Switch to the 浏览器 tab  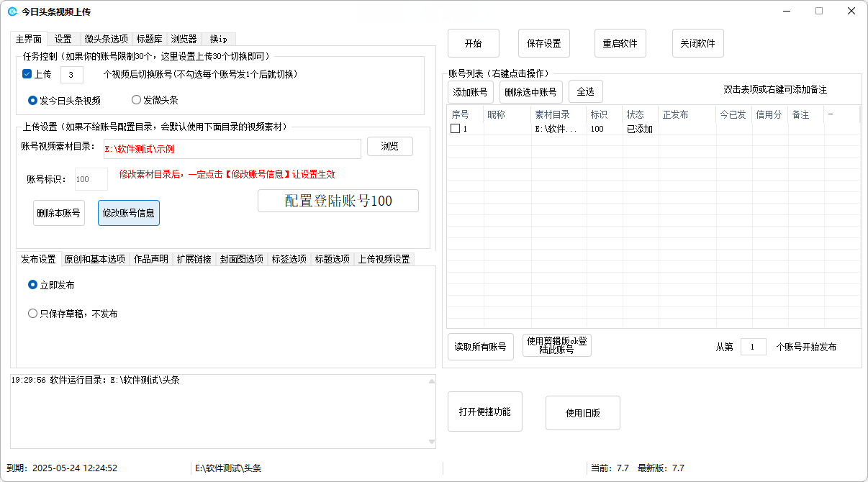pyautogui.click(x=184, y=39)
